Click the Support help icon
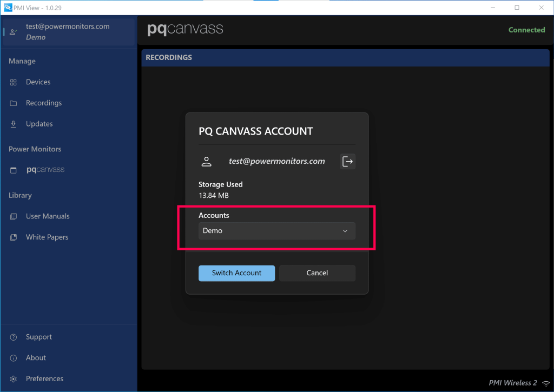This screenshot has width=554, height=392. (x=12, y=337)
